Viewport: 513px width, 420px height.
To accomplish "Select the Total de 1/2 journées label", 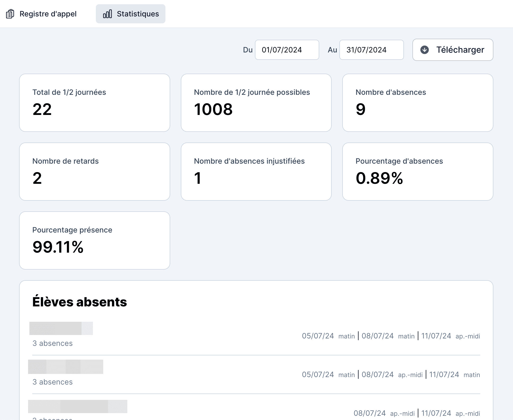I will click(69, 92).
